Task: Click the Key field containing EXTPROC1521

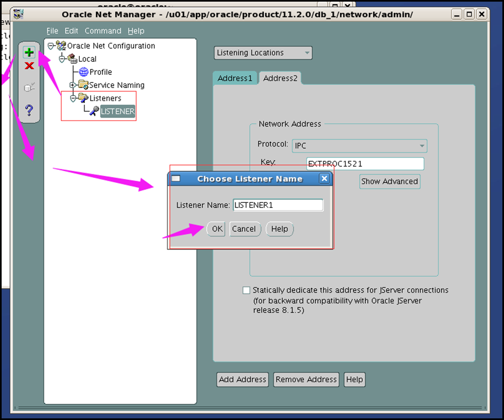Action: tap(365, 164)
